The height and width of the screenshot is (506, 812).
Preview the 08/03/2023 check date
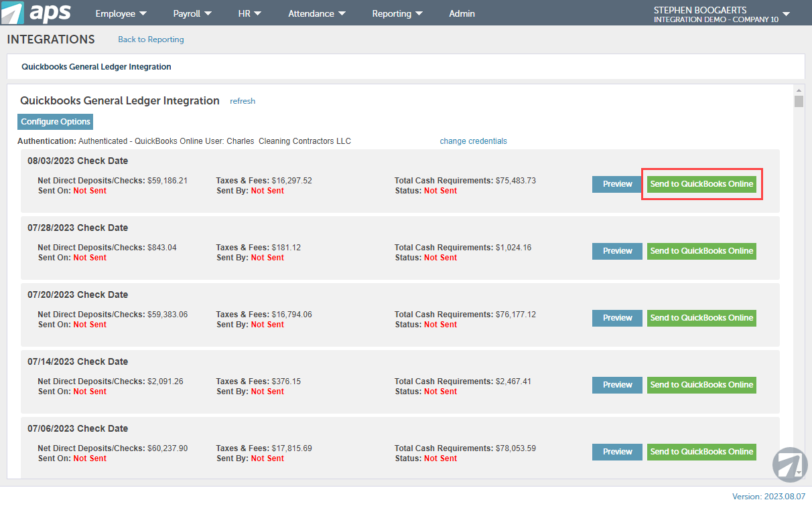(x=617, y=184)
